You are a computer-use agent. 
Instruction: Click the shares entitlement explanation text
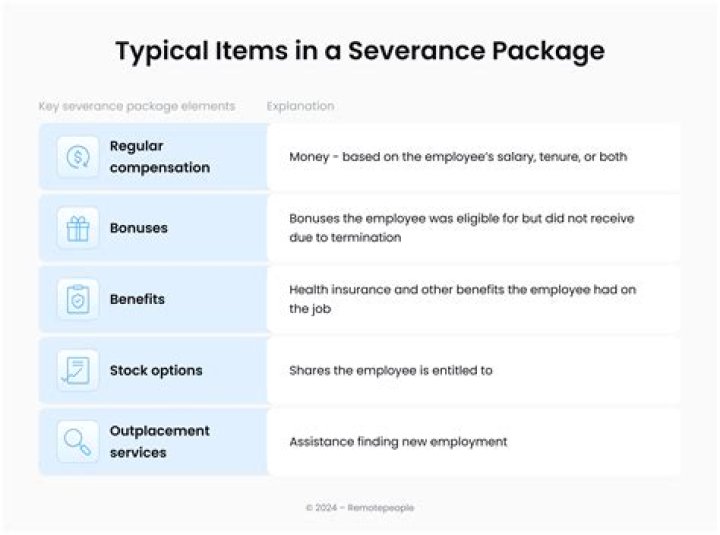[391, 370]
